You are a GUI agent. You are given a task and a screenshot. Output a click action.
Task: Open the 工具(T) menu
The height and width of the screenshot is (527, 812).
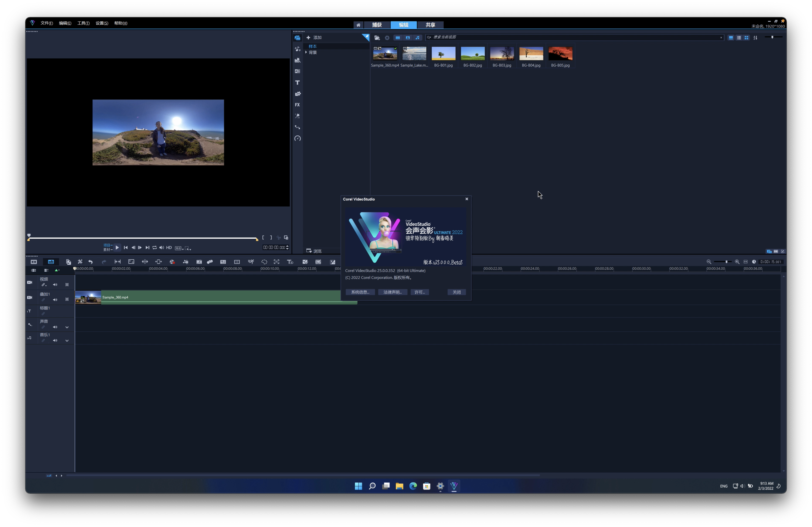coord(83,23)
